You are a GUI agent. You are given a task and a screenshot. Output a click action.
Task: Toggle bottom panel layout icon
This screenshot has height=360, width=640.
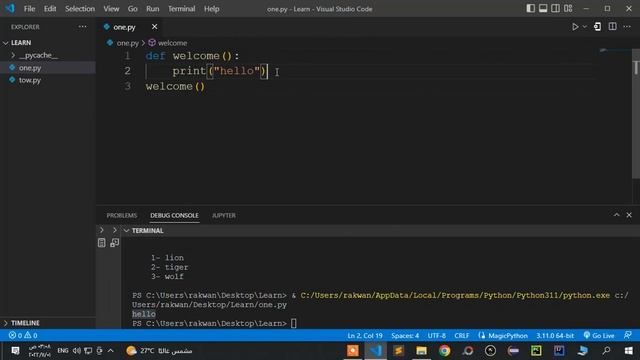(543, 9)
